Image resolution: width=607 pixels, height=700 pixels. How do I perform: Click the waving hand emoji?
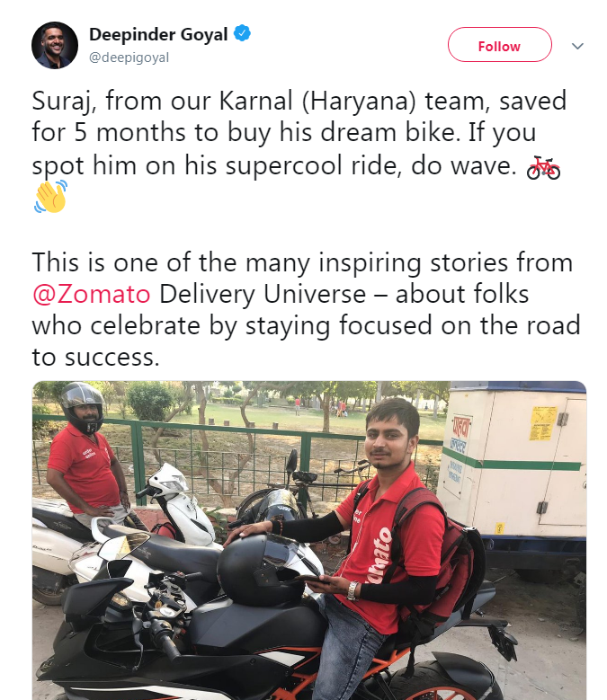[x=51, y=197]
